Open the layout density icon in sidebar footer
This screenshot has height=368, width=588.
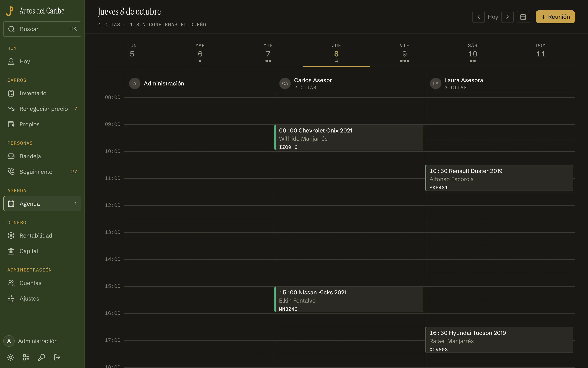pos(26,357)
